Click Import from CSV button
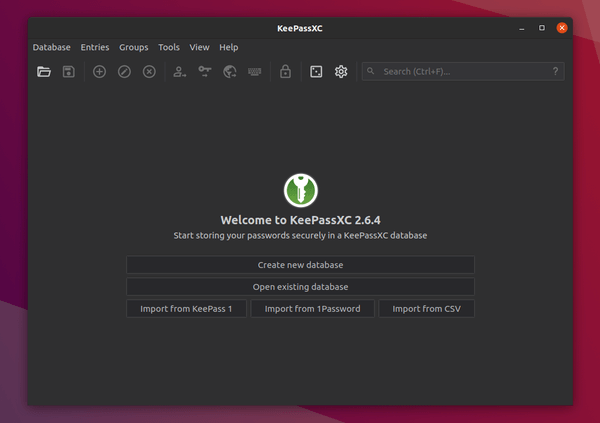Viewport: 600px width, 423px height. [x=426, y=309]
